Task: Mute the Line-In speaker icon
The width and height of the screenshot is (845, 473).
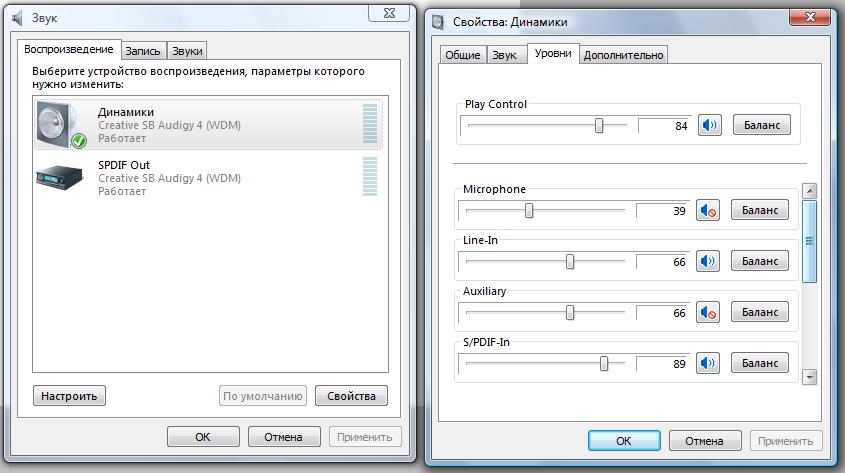Action: 709,261
